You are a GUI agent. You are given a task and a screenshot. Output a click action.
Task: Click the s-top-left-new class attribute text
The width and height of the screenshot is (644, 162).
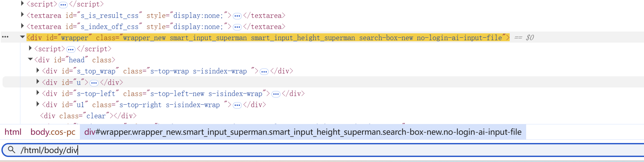[177, 94]
